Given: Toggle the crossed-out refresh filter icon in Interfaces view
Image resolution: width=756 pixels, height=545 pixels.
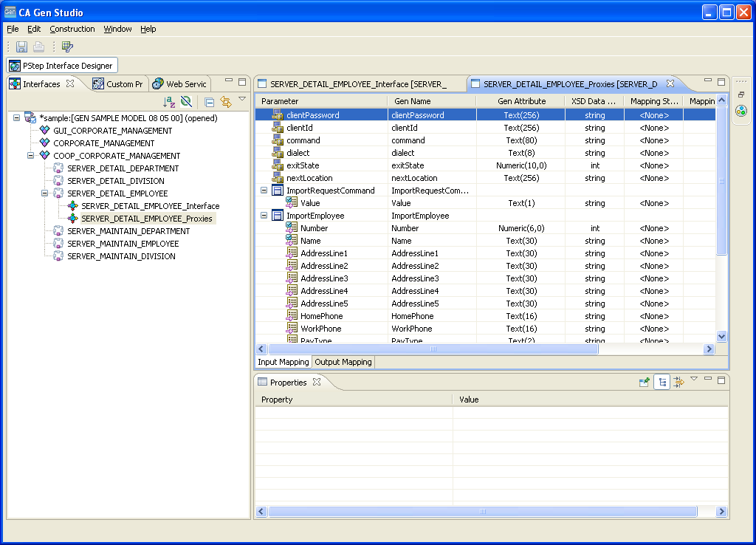Looking at the screenshot, I should tap(186, 102).
